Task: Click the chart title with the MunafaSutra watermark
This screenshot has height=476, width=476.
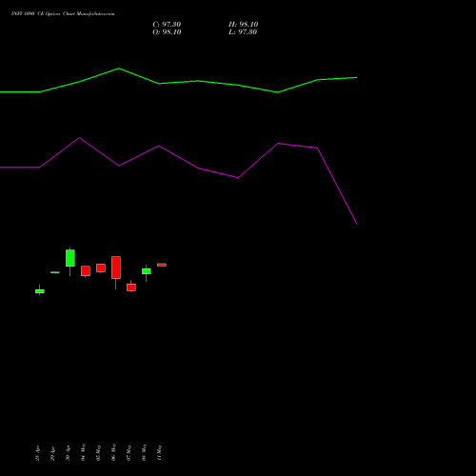Action: coord(63,13)
